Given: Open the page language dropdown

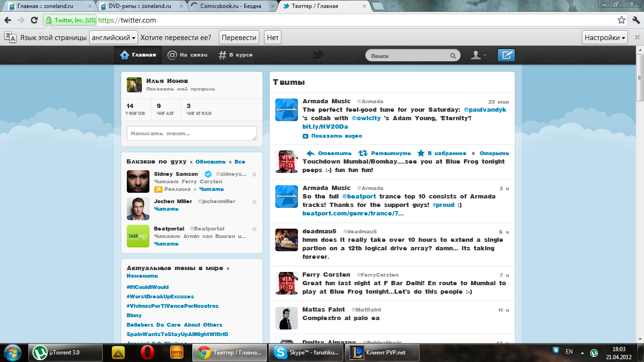Looking at the screenshot, I should [x=113, y=38].
